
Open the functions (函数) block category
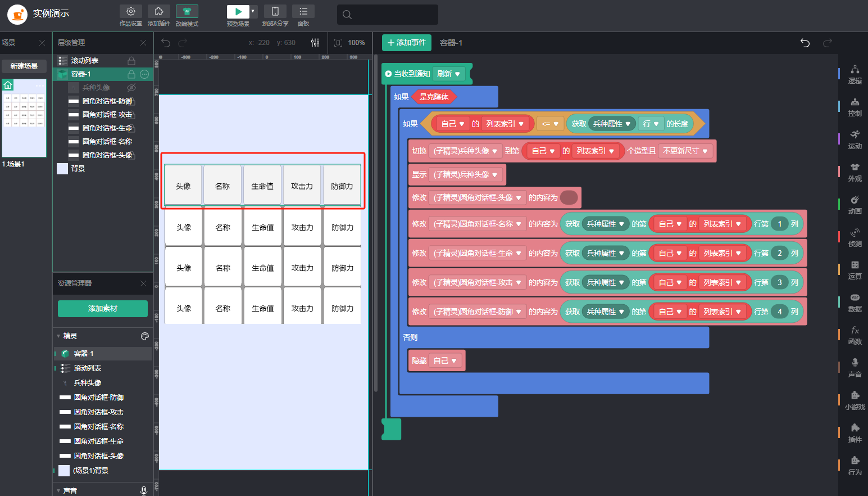(x=855, y=335)
